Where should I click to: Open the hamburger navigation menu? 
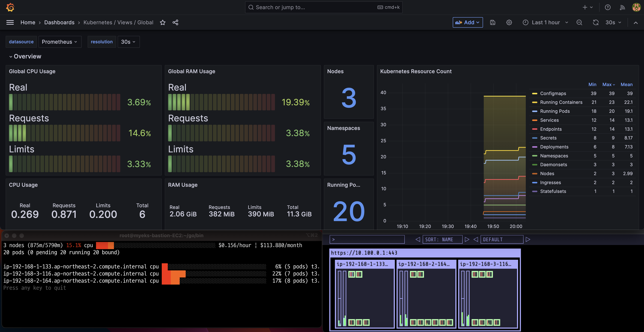[x=10, y=22]
